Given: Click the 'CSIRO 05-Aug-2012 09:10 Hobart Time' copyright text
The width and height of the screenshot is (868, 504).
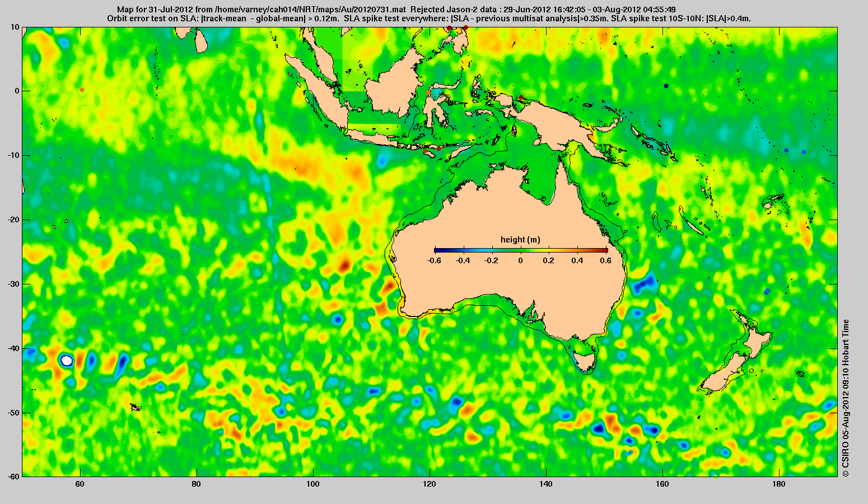Looking at the screenshot, I should coord(846,398).
